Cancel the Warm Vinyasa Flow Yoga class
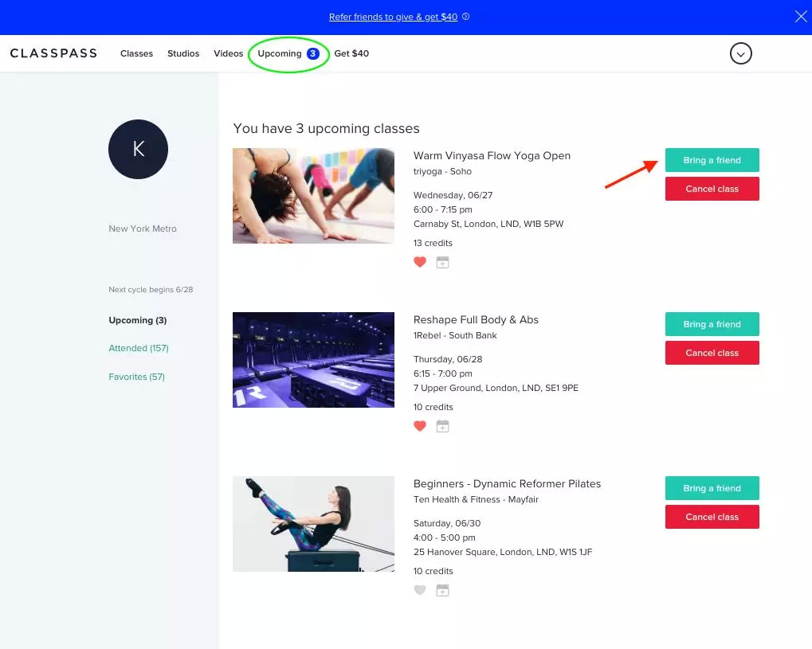The width and height of the screenshot is (812, 649). click(712, 189)
